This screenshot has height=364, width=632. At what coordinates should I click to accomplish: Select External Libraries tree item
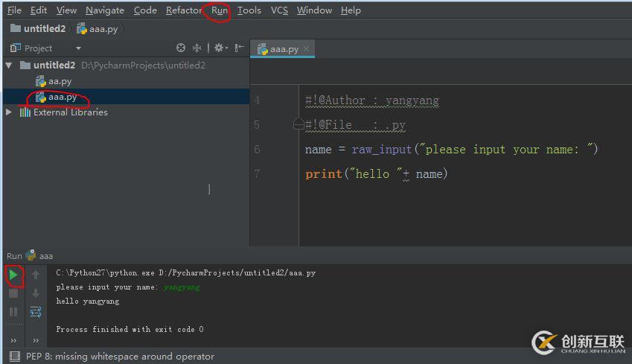64,112
